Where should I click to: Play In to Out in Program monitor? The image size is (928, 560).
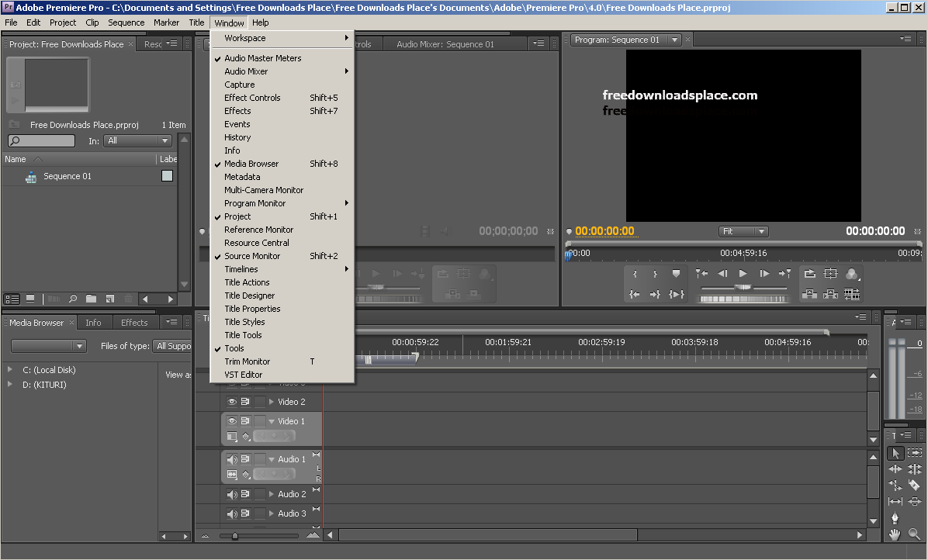[x=677, y=294]
